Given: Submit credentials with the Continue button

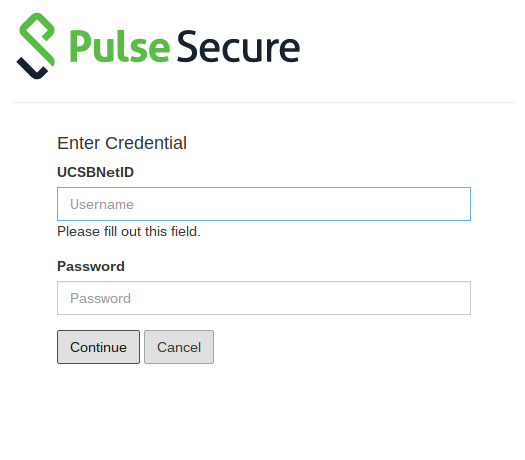Looking at the screenshot, I should click(x=98, y=347).
